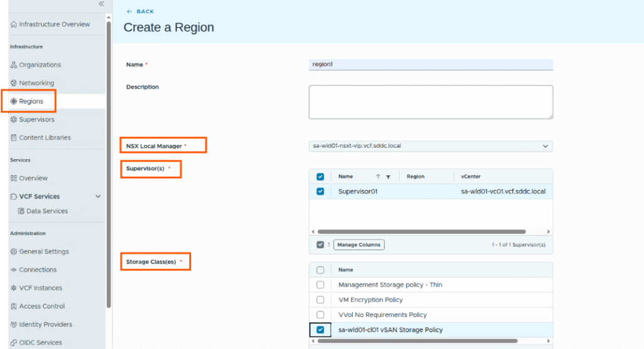Uncheck the Supervisor01 row checkbox
644x349 pixels.
(x=320, y=191)
